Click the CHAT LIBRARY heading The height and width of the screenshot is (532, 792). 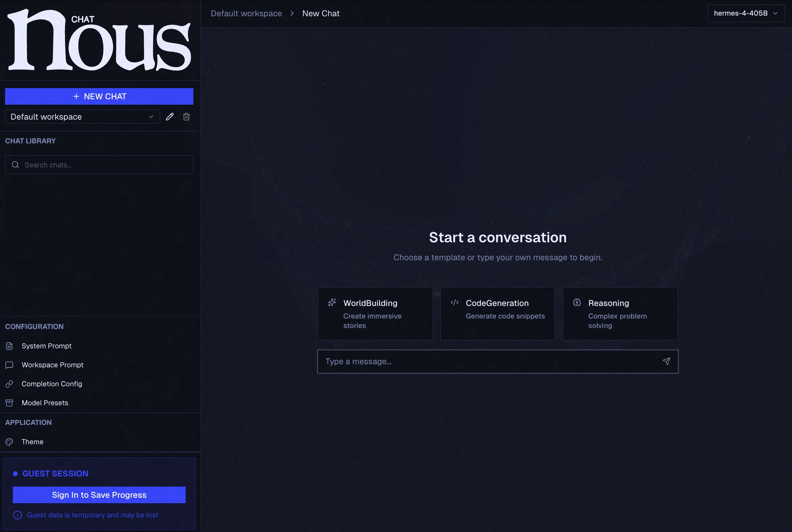[30, 141]
